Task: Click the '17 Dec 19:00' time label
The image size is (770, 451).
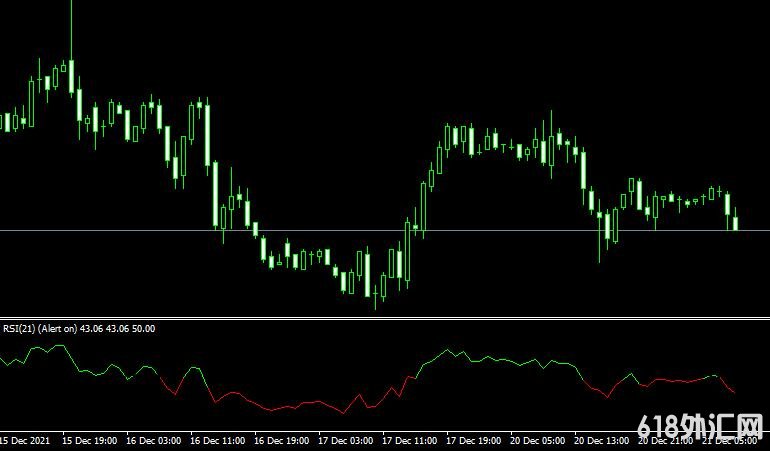Action: (x=474, y=441)
